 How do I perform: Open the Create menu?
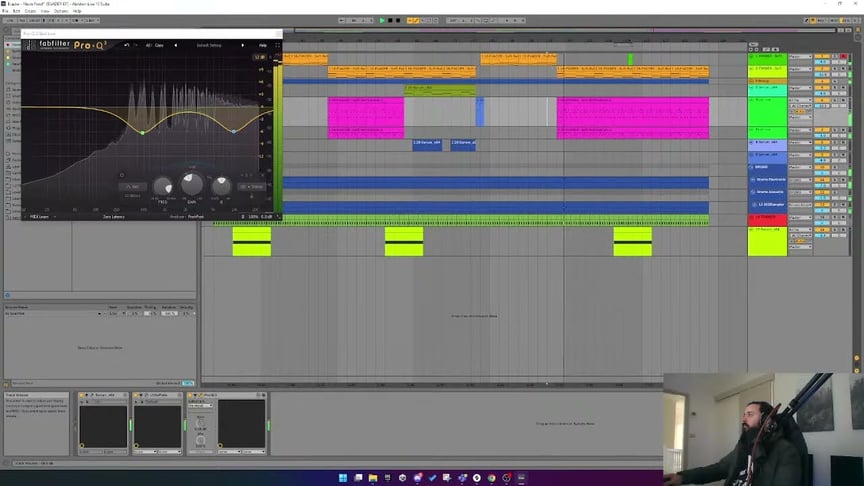(x=30, y=11)
